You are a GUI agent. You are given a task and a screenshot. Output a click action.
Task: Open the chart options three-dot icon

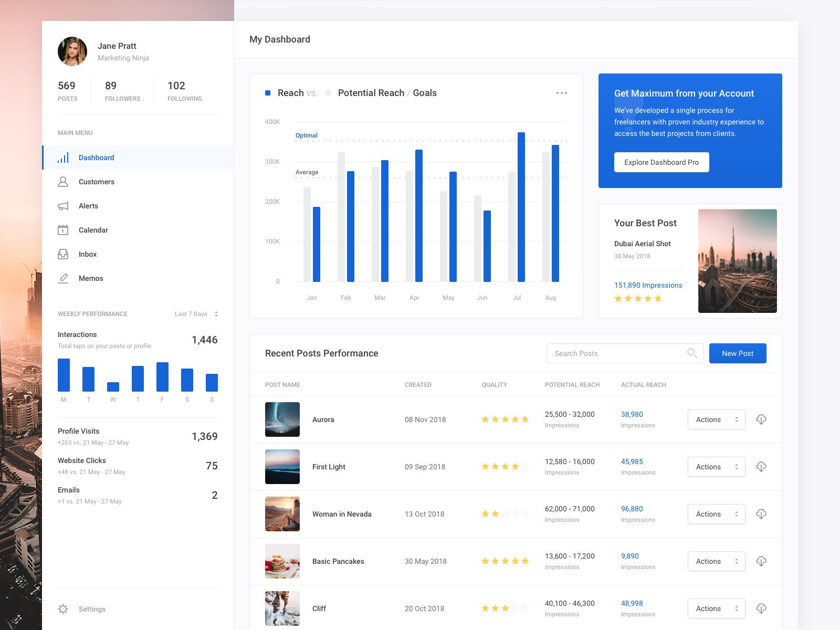562,92
